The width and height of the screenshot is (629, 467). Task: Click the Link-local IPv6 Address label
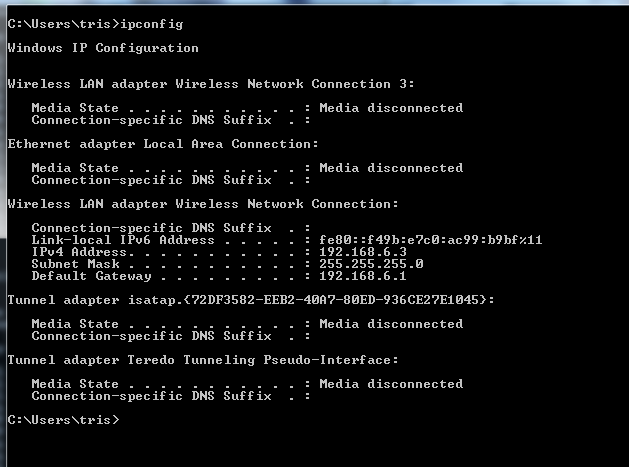[123, 240]
